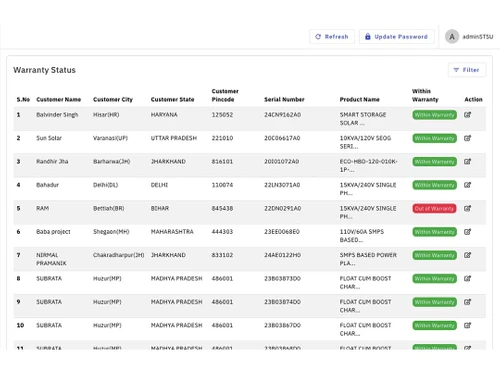
Task: Open action icon for row 8 SUBRATA
Action: tap(467, 278)
